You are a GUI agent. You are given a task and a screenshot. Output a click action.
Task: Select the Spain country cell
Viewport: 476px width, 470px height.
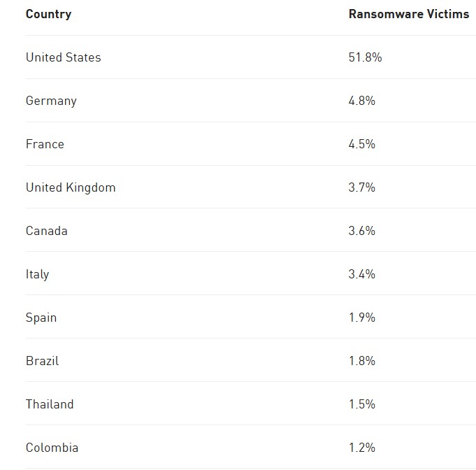[41, 318]
